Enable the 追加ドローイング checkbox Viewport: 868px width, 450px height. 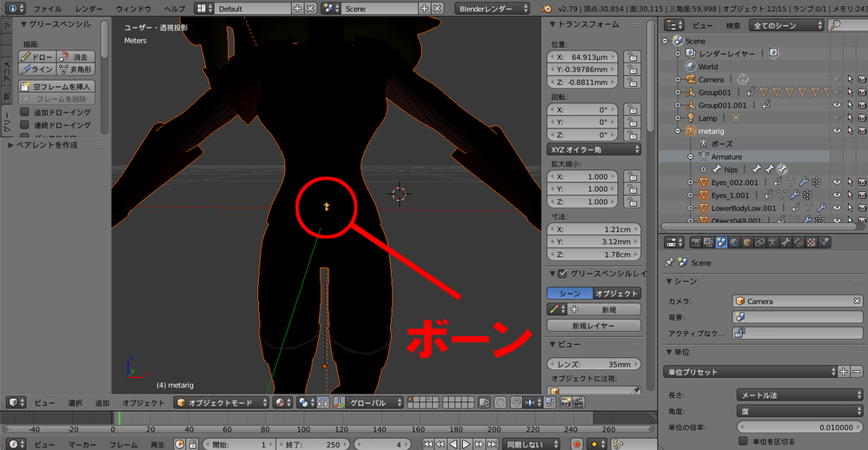click(x=25, y=113)
